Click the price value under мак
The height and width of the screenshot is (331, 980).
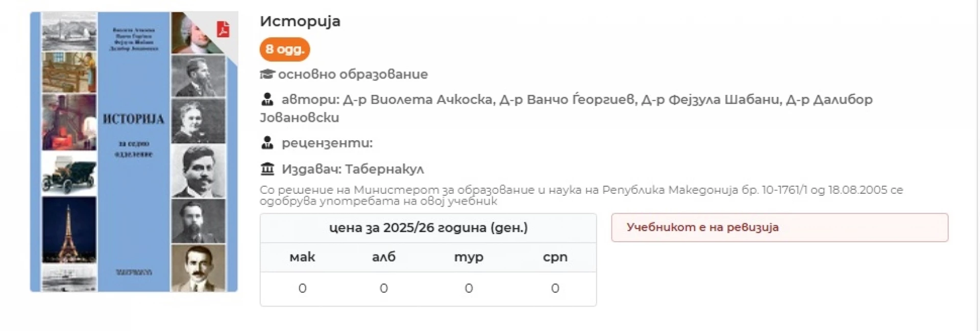[302, 289]
